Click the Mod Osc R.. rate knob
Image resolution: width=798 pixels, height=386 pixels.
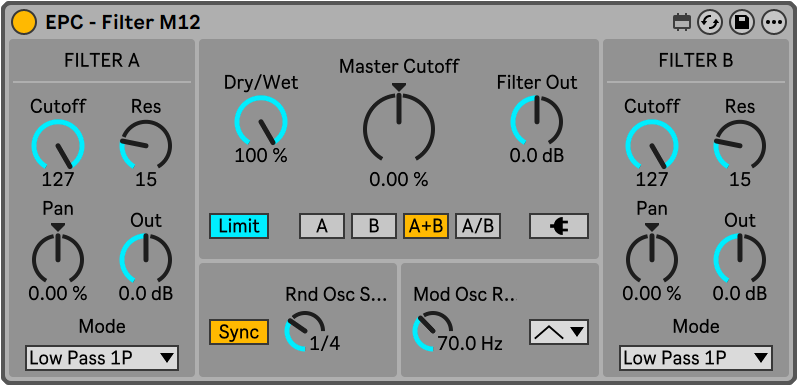pyautogui.click(x=433, y=331)
